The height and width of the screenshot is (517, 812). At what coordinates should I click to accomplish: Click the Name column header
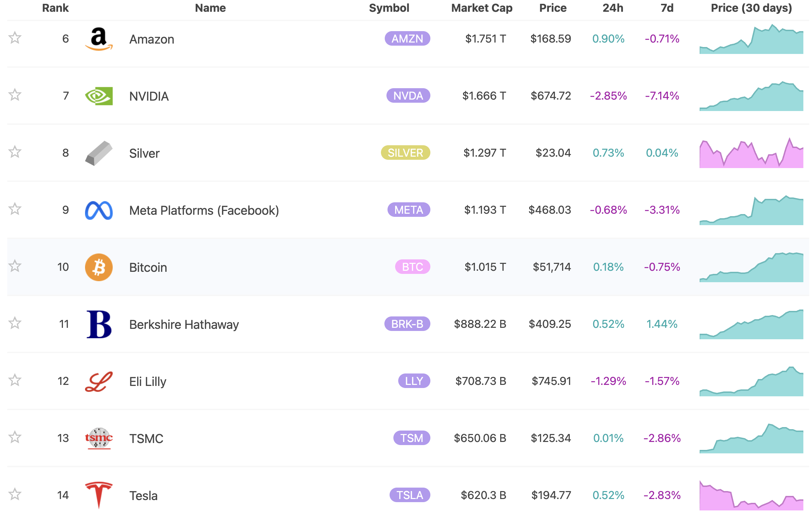pos(210,8)
